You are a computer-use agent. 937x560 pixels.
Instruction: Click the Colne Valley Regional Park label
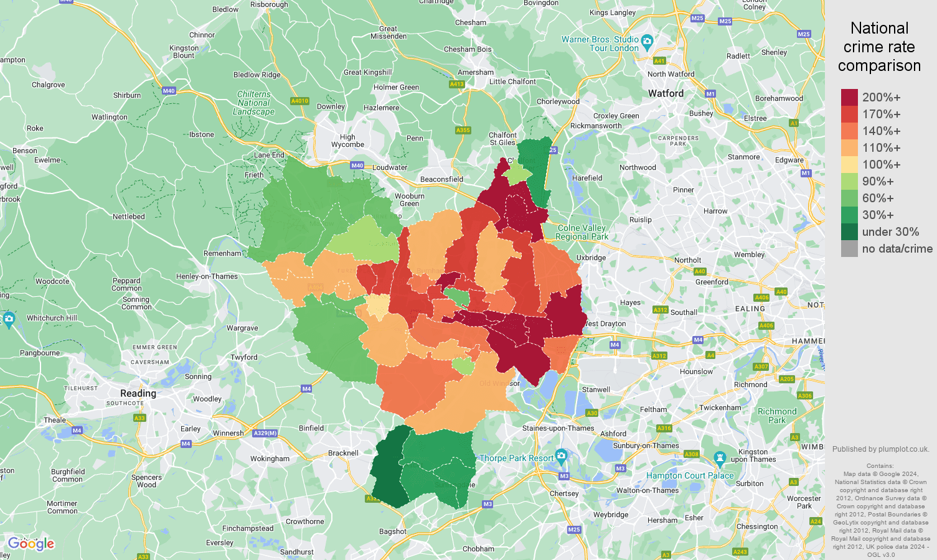point(582,232)
